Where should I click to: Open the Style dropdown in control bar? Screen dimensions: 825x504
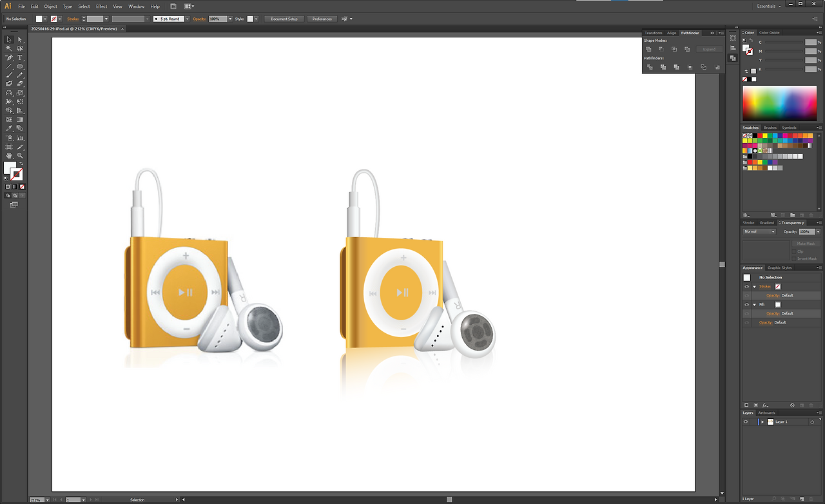point(256,19)
